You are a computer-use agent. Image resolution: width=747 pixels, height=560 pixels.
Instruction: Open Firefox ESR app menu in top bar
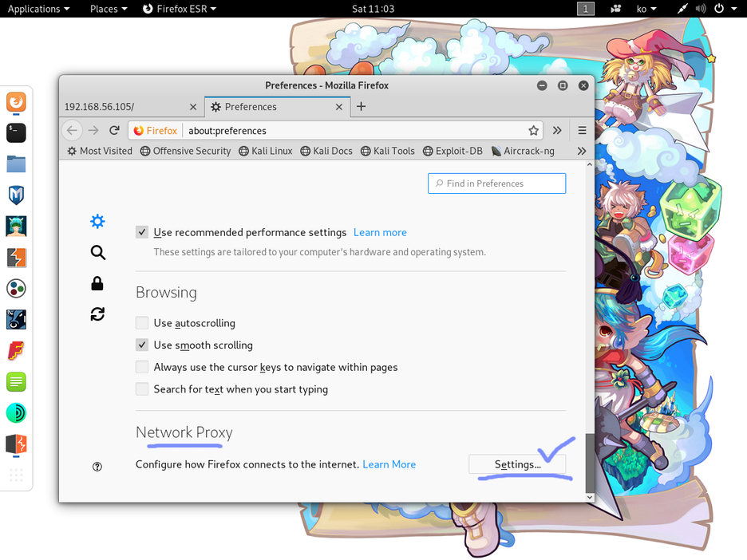180,9
